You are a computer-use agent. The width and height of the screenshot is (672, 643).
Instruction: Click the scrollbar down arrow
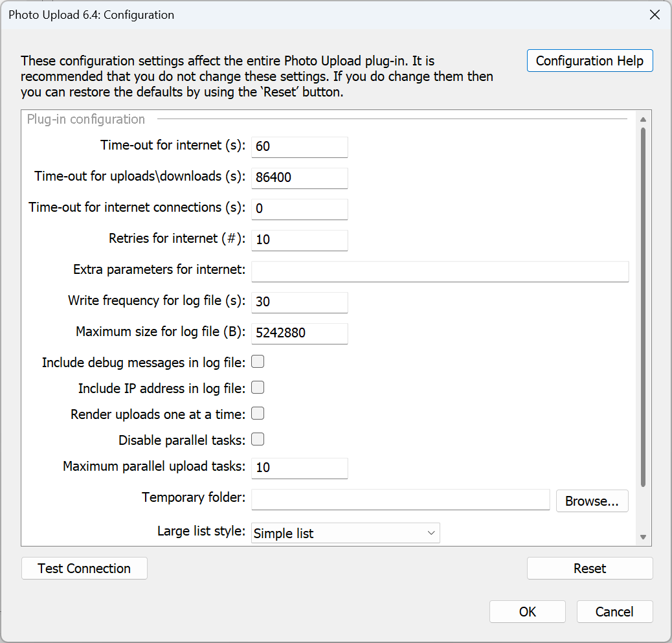tap(643, 537)
